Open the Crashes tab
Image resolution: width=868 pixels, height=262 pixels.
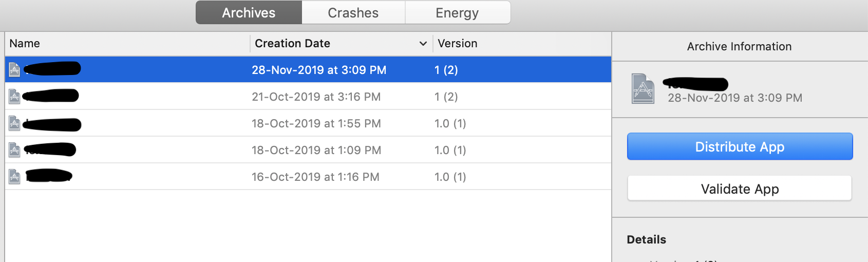coord(353,13)
